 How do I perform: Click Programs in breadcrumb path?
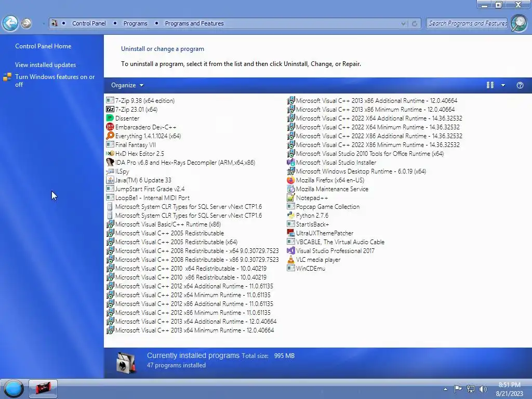pos(136,23)
